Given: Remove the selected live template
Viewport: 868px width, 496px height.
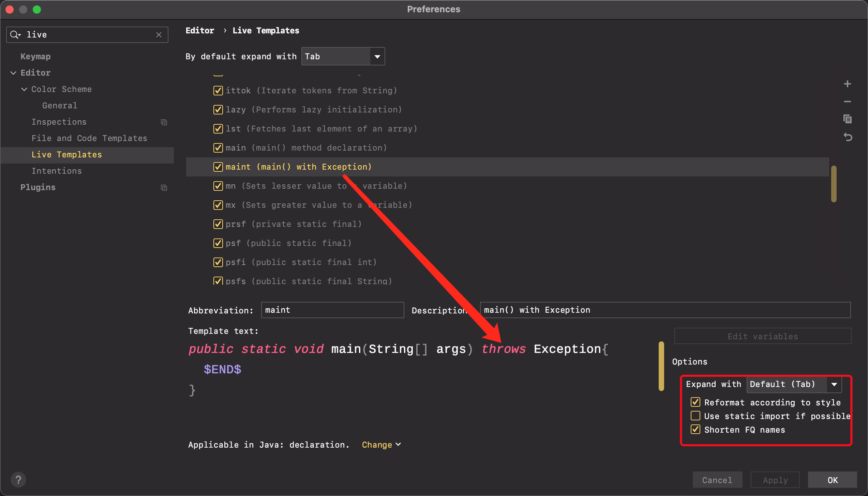Looking at the screenshot, I should 848,101.
